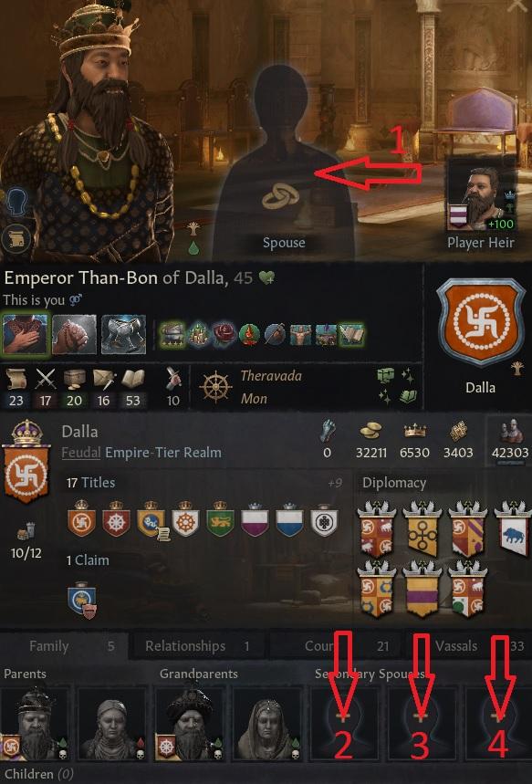Select the blue claim title shield
This screenshot has height=784, width=532.
coord(81,597)
